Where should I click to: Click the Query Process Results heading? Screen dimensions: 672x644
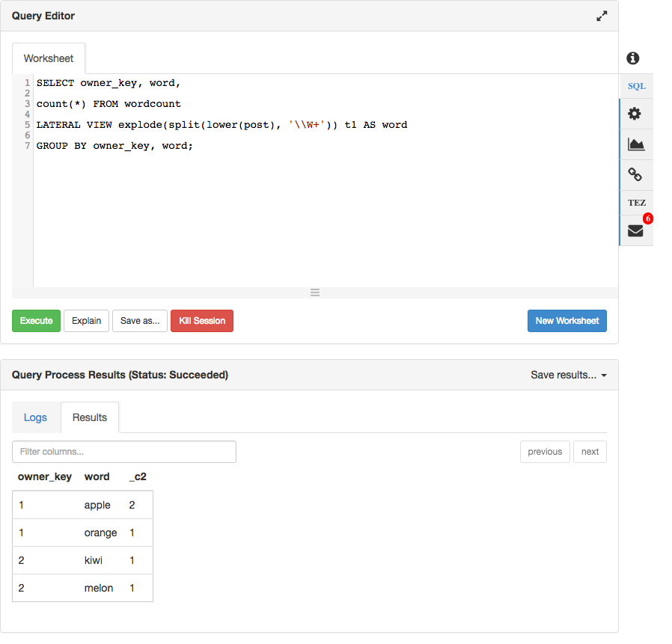pos(120,375)
